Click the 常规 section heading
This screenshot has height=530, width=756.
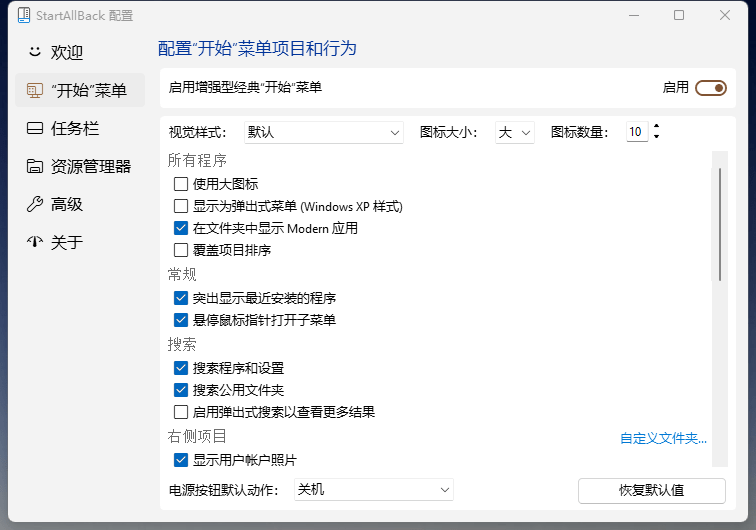pos(182,274)
